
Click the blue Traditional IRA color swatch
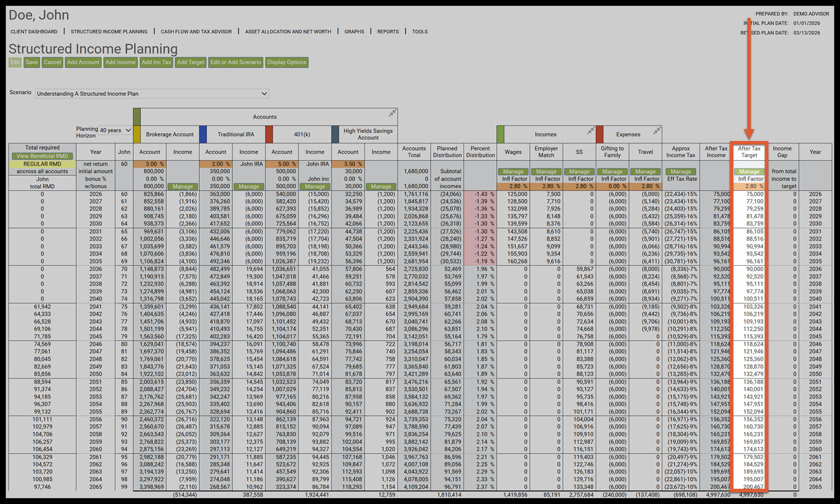(203, 134)
